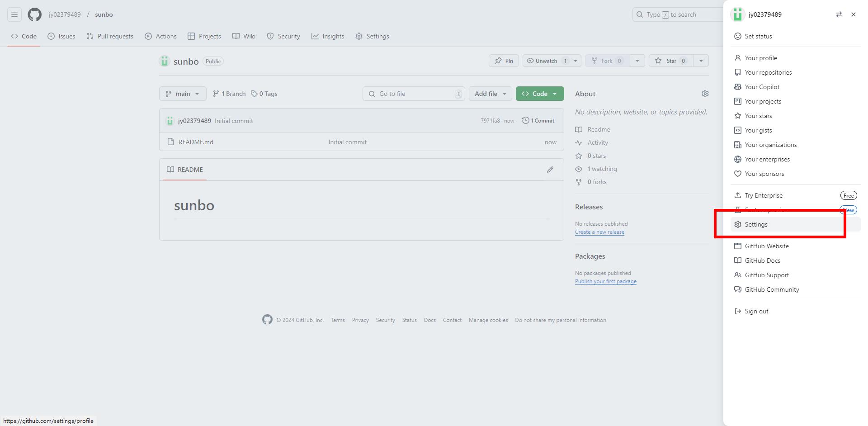Image resolution: width=868 pixels, height=426 pixels.
Task: Open the Actions tab
Action: (x=160, y=36)
